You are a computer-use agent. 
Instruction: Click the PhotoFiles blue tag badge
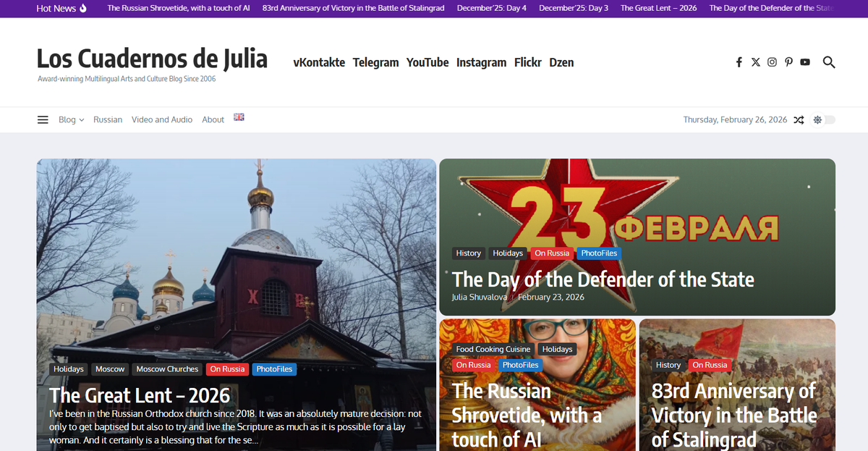599,253
